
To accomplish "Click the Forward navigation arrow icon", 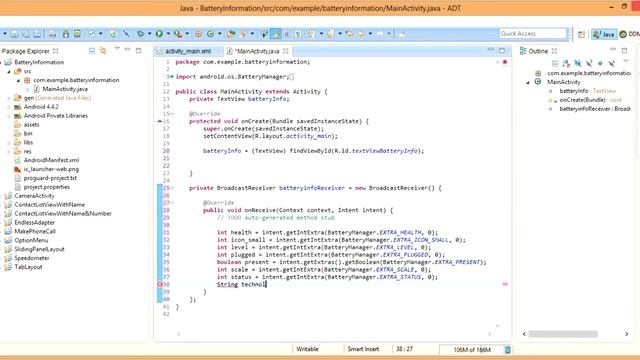I will (380, 34).
